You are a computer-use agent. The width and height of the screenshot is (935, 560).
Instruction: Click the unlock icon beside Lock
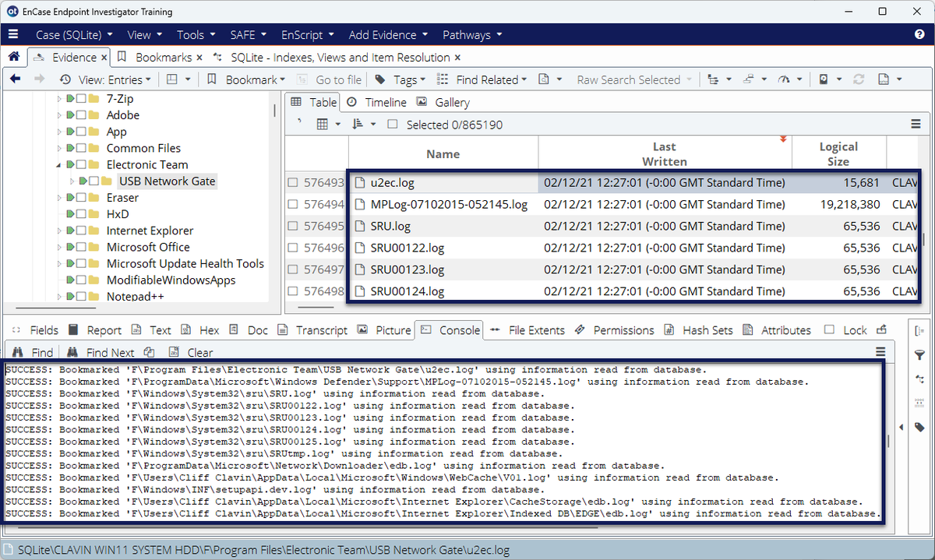(881, 329)
